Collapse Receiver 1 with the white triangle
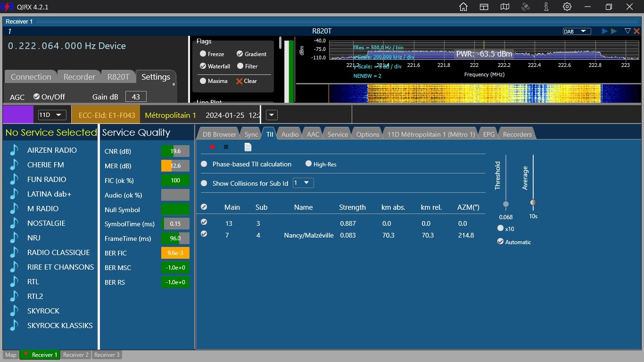 (x=627, y=31)
